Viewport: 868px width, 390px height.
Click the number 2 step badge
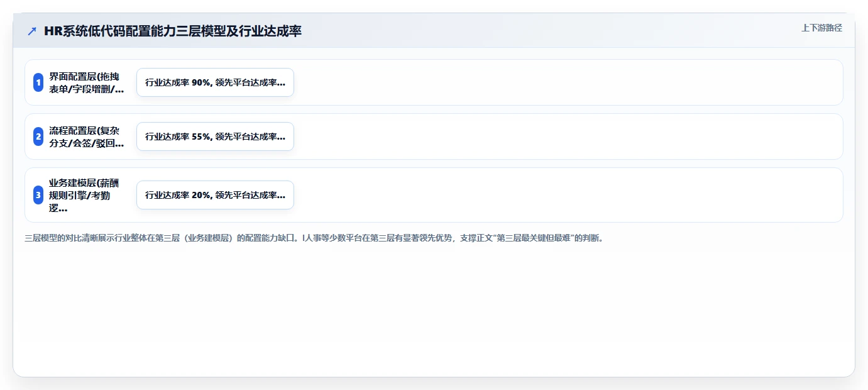[38, 136]
